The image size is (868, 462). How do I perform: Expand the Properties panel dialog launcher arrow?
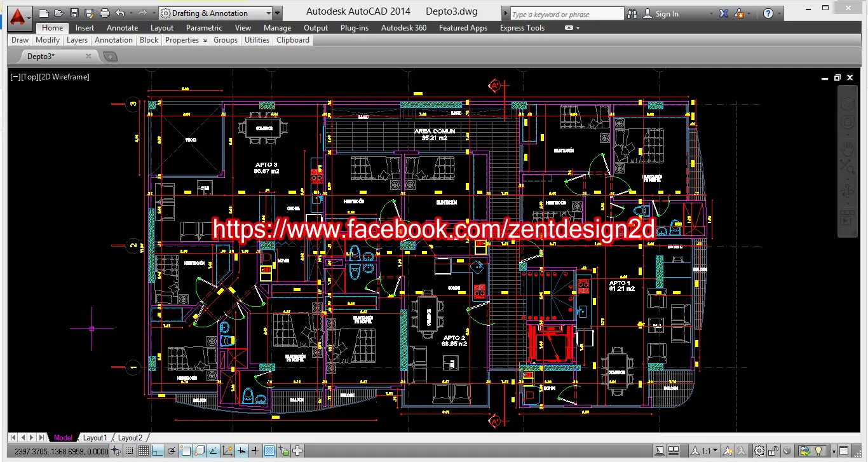(205, 40)
